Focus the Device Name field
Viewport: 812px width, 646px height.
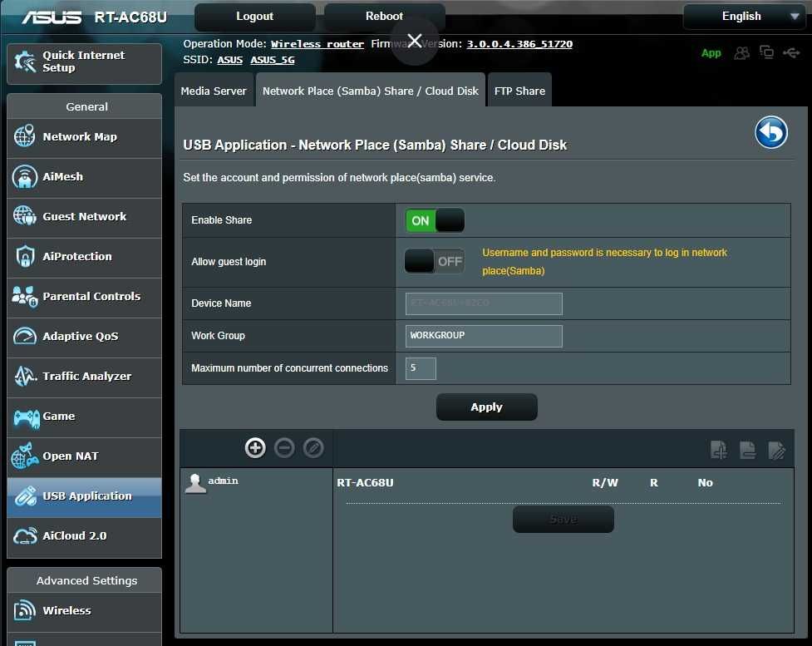[x=484, y=303]
